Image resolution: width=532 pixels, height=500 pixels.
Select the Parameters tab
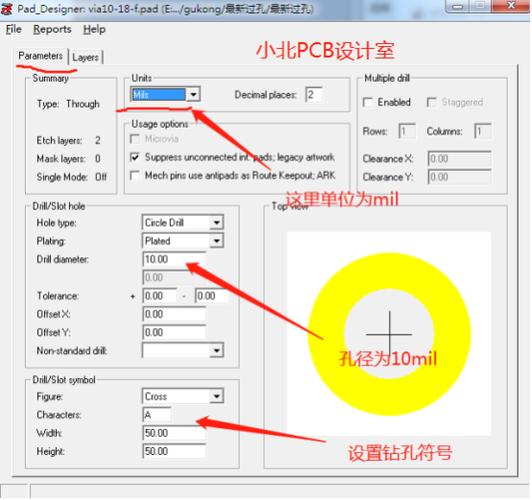coord(41,56)
